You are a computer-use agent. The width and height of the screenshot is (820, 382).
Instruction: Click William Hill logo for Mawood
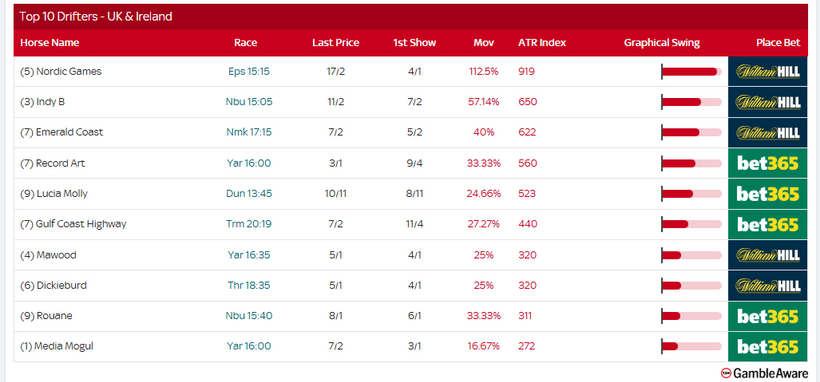[768, 255]
